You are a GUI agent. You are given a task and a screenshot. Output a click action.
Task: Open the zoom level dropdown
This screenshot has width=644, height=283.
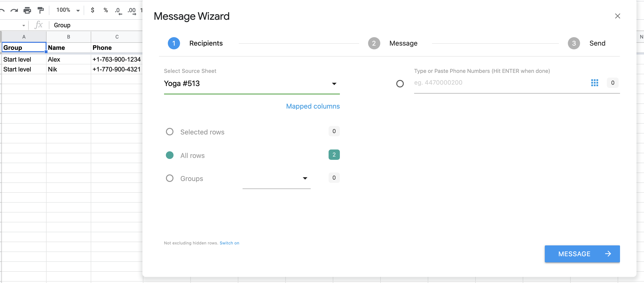coord(67,10)
